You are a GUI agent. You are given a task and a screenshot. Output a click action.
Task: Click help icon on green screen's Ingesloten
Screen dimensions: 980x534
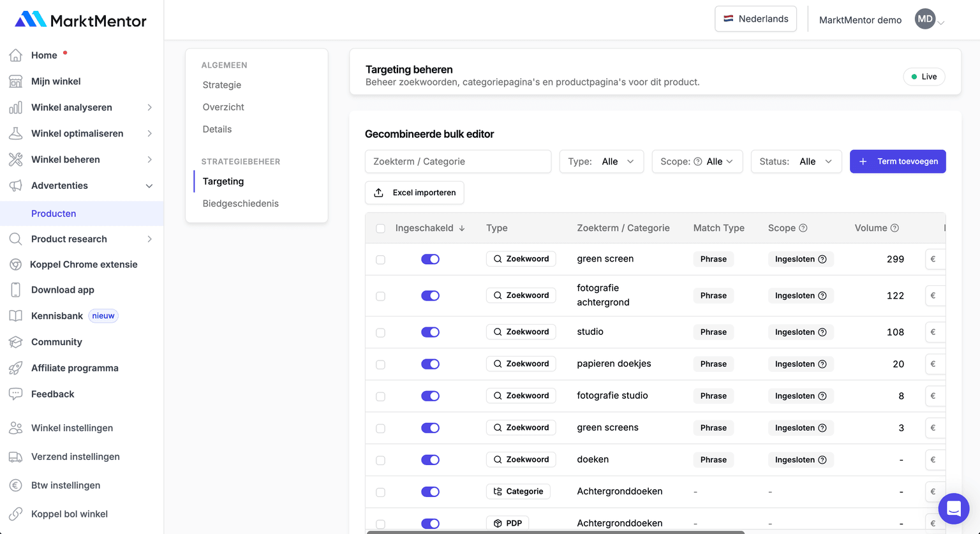click(822, 259)
